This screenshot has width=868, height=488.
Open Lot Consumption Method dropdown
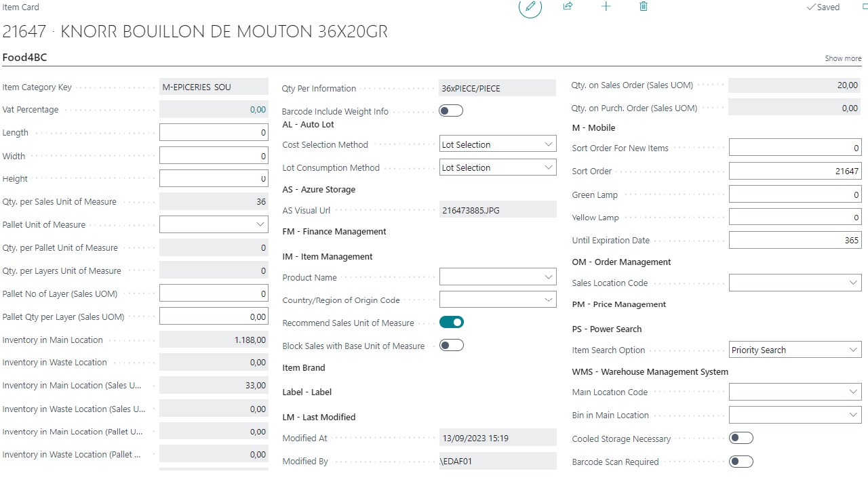(x=549, y=167)
